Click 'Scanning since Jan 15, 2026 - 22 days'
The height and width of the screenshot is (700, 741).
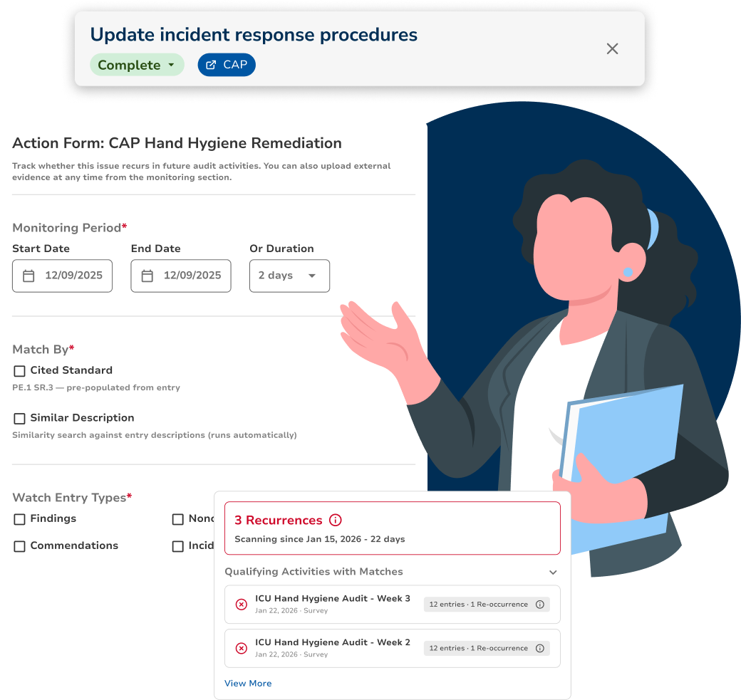[320, 539]
